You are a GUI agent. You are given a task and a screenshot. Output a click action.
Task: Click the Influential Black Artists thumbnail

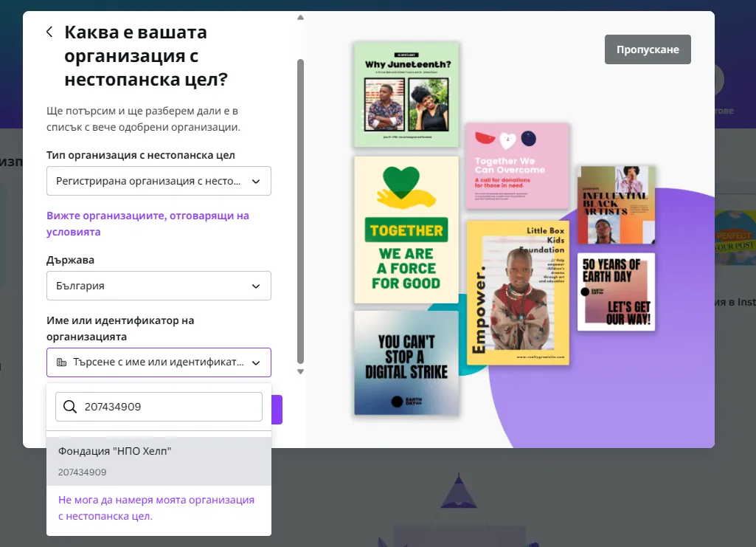(616, 204)
